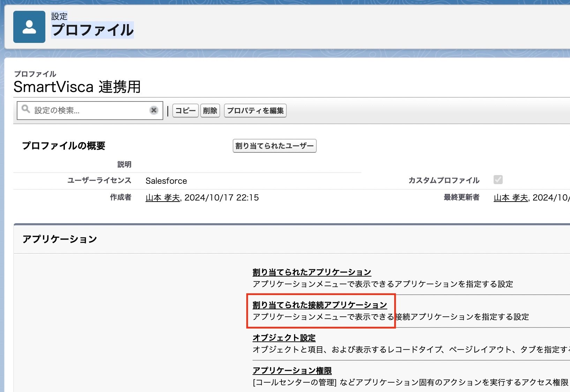Click the magnifier icon in settings search
The width and height of the screenshot is (570, 392).
pos(26,110)
